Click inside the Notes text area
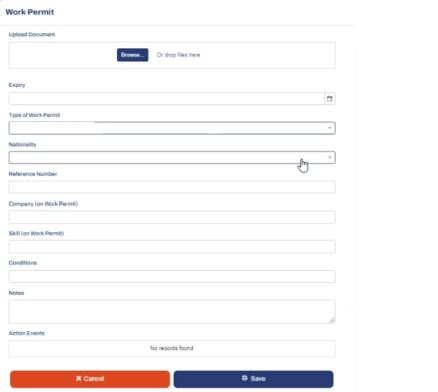Viewport: 438px width, 392px height. click(x=172, y=312)
